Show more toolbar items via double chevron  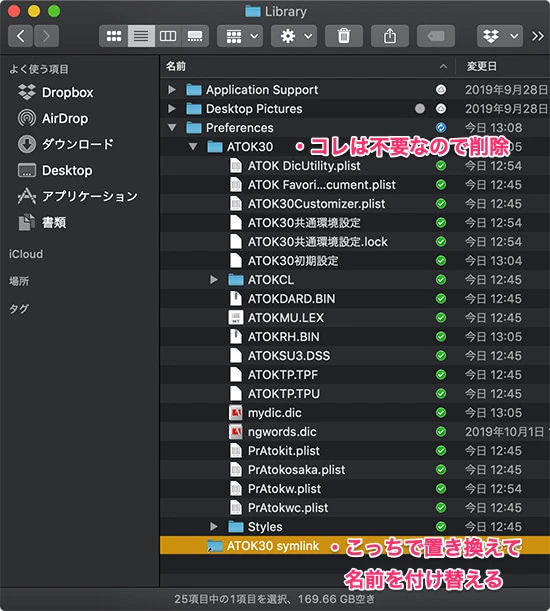[x=538, y=36]
